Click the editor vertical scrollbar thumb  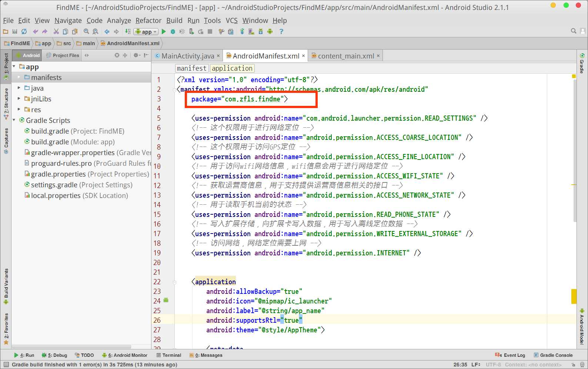(575, 151)
